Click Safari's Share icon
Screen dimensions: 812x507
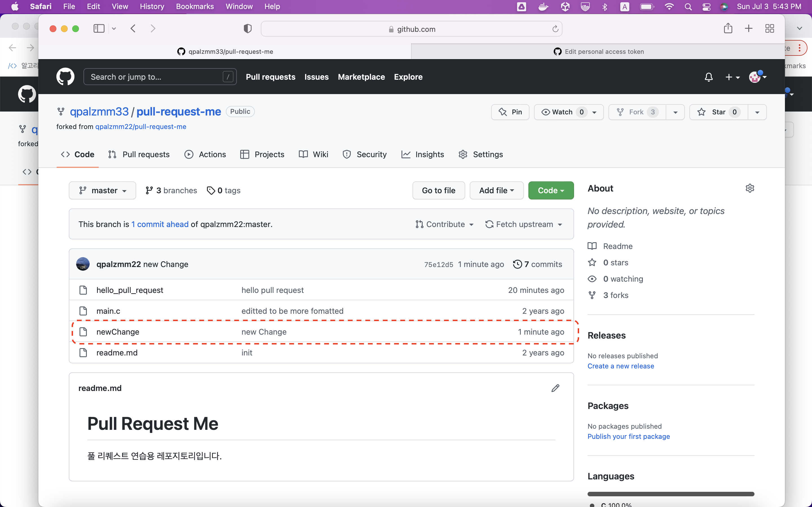coord(728,28)
